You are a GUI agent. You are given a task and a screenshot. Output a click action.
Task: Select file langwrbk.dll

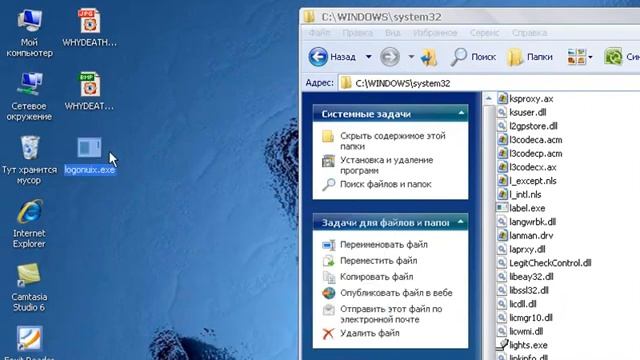527,222
